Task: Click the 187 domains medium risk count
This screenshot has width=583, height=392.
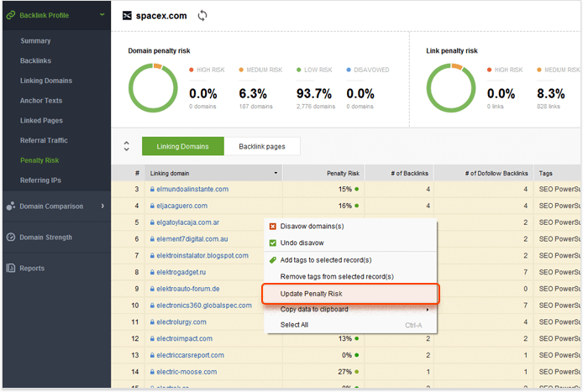Action: (256, 107)
